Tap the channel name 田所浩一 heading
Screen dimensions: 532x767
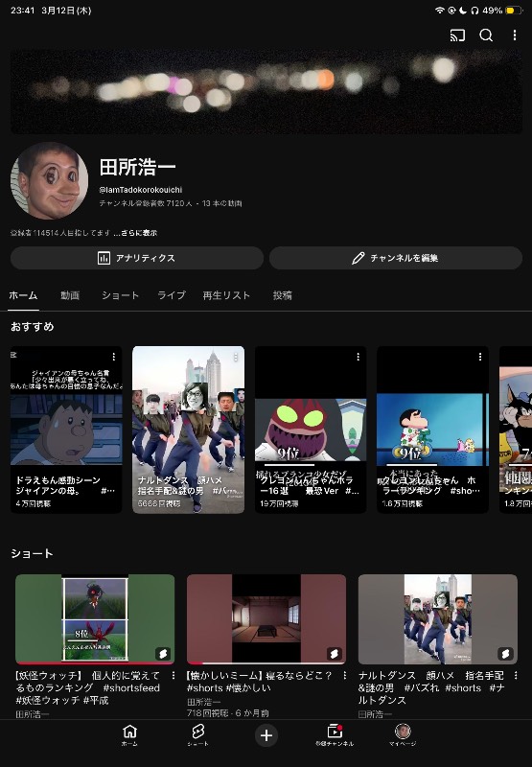coord(137,167)
